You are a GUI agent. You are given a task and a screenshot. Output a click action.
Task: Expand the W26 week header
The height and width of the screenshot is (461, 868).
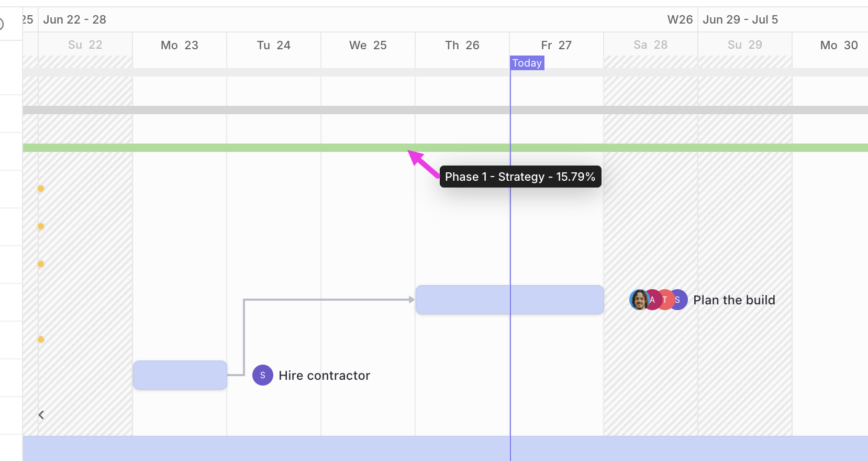(x=681, y=19)
